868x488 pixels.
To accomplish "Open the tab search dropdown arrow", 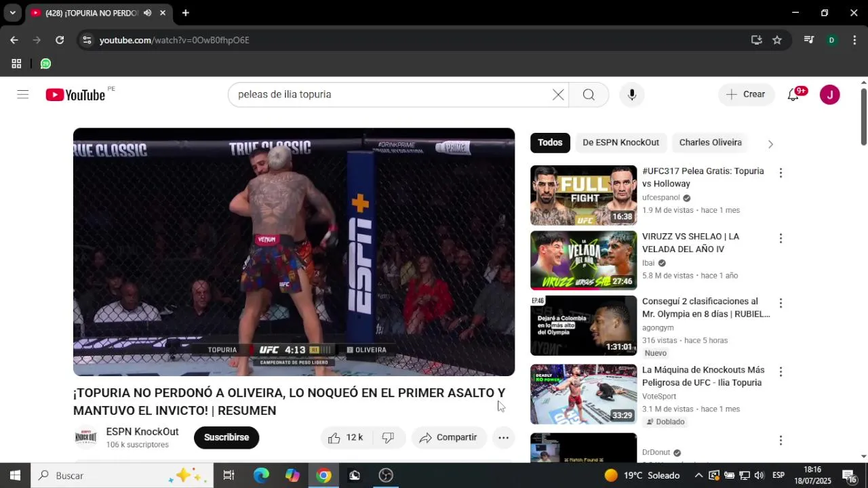I will (x=12, y=13).
